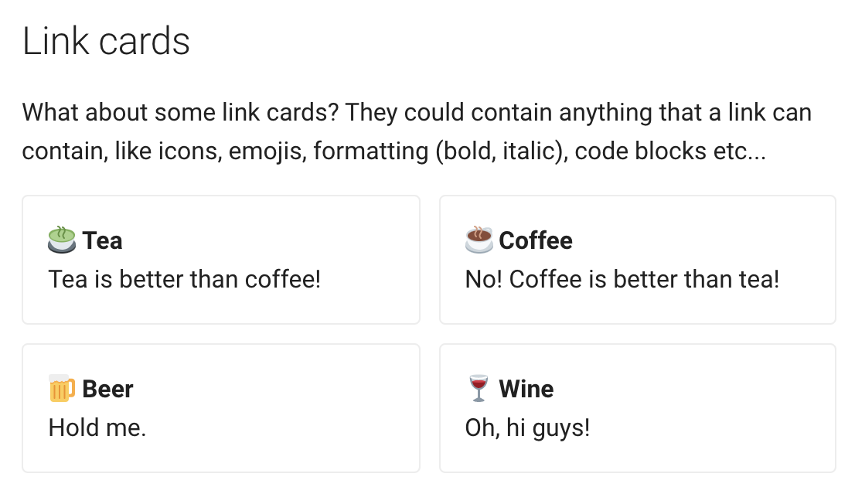Click the coffee cup emoji on the Coffee card
Viewport: 855px width, 504px height.
[479, 240]
